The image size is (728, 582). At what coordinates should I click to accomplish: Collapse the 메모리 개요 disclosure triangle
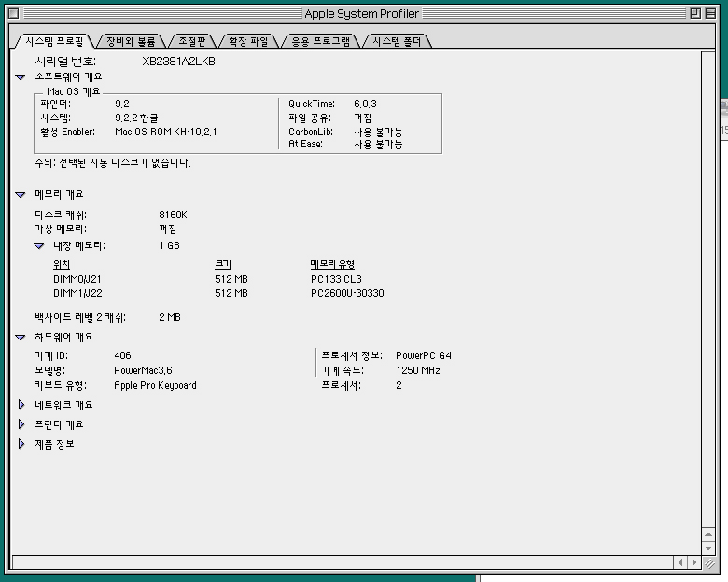point(21,195)
